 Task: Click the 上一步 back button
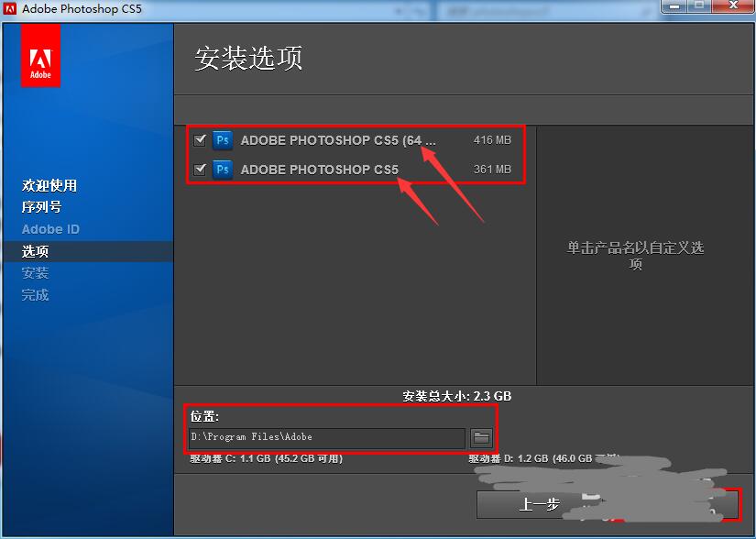pos(539,504)
